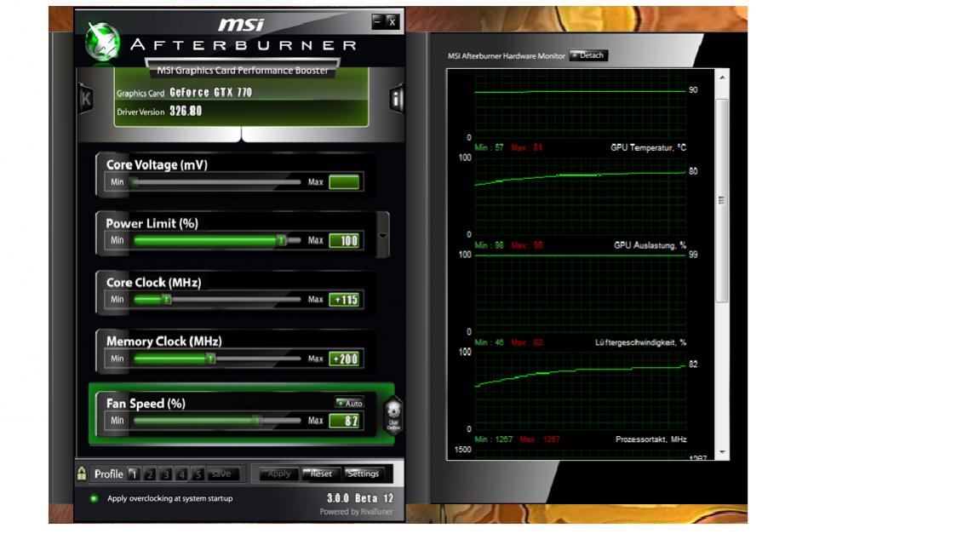
Task: Click the monitor scrollbar up arrow
Action: pyautogui.click(x=722, y=77)
